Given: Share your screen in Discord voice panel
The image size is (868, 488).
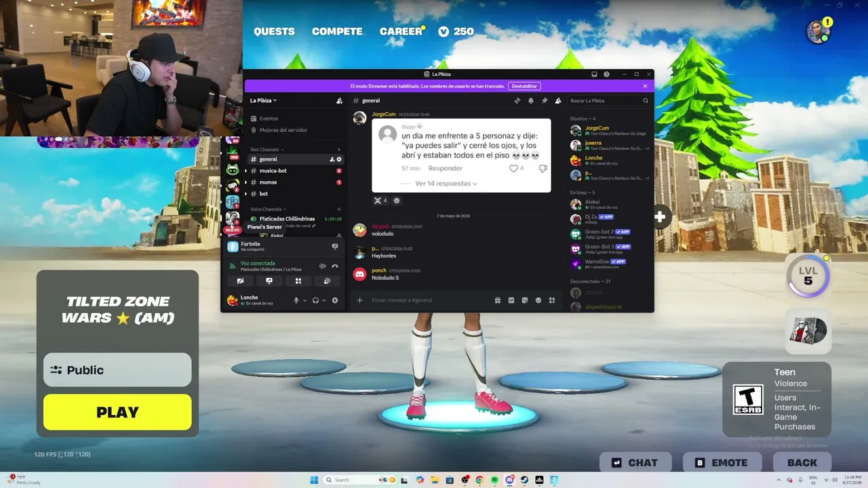Looking at the screenshot, I should pyautogui.click(x=269, y=281).
